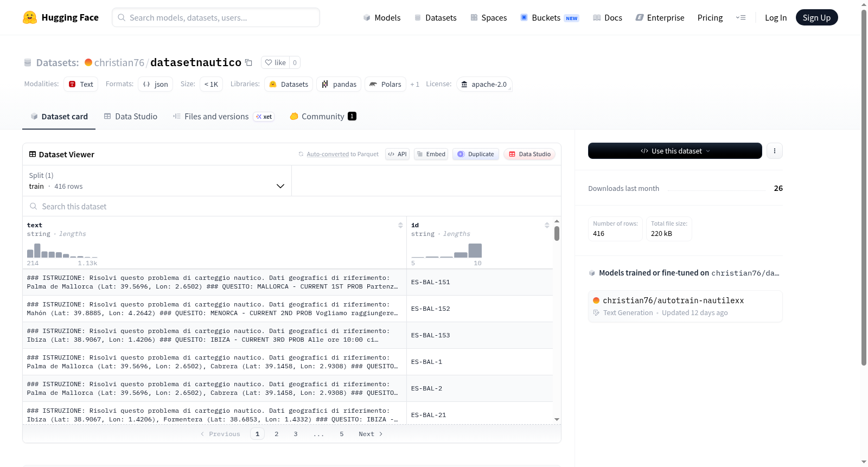This screenshot has width=868, height=467.
Task: Click the red Data Studio button
Action: (x=529, y=154)
